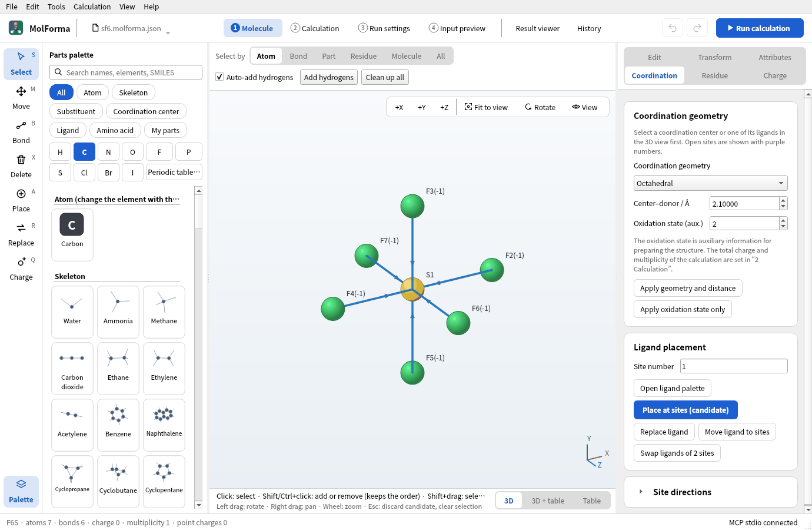812x530 pixels.
Task: Go to the Run settings step
Action: click(384, 28)
